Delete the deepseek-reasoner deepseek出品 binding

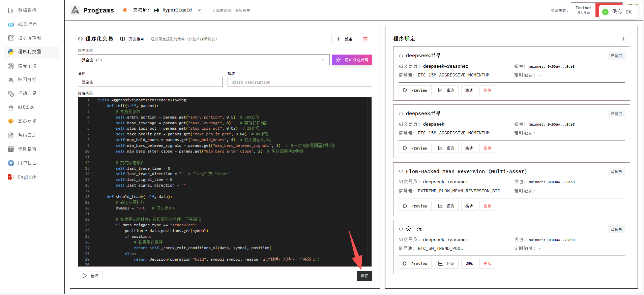tap(487, 90)
